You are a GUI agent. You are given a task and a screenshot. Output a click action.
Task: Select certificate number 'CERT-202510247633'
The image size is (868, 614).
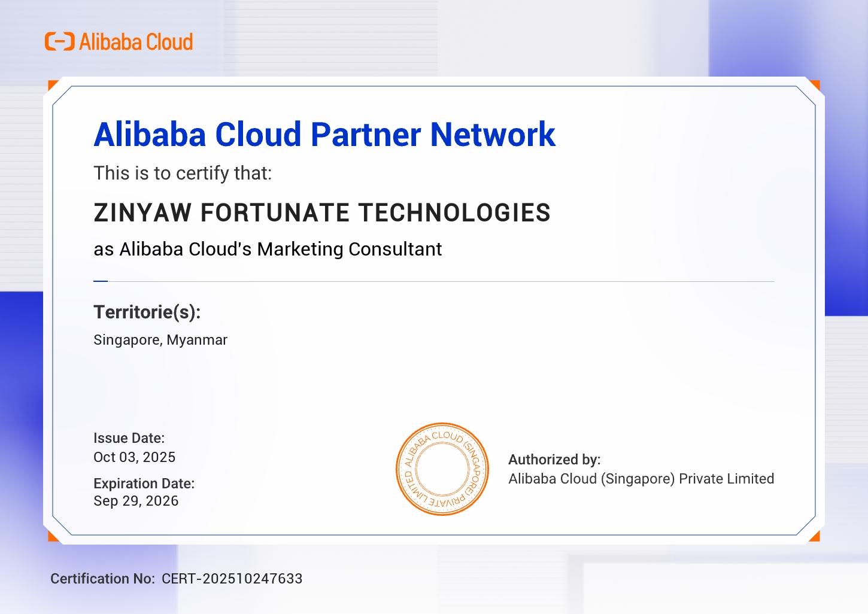pos(232,579)
